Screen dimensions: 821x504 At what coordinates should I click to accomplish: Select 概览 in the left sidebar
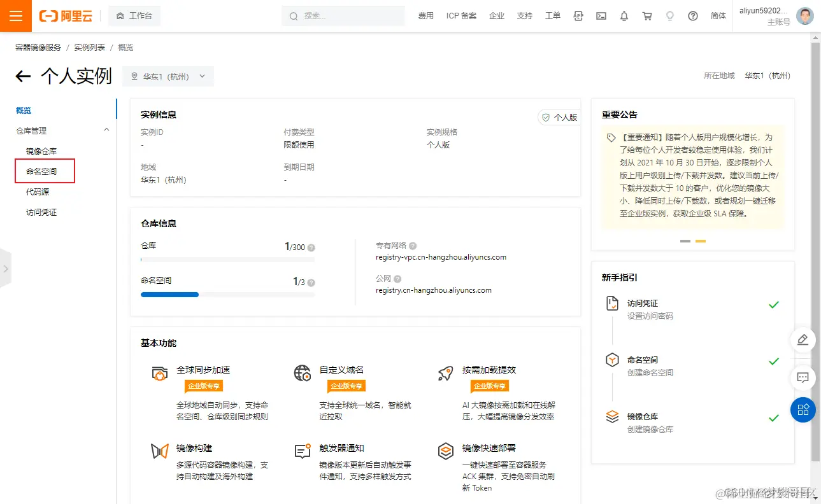[24, 111]
